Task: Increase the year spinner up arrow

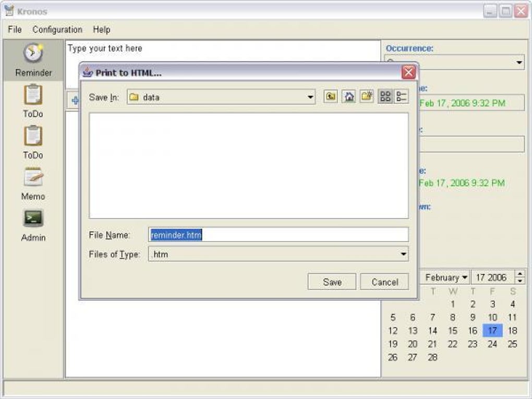Action: 520,274
